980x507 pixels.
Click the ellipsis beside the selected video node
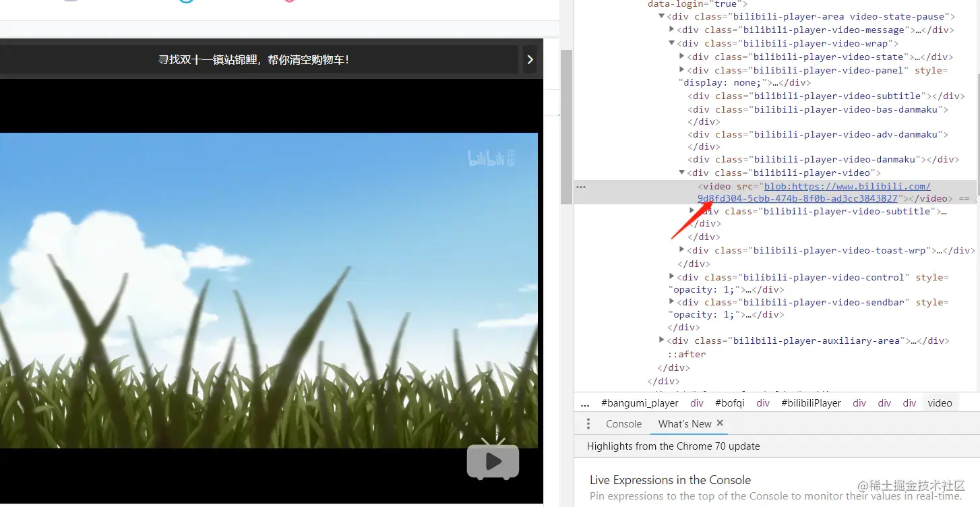pos(581,187)
